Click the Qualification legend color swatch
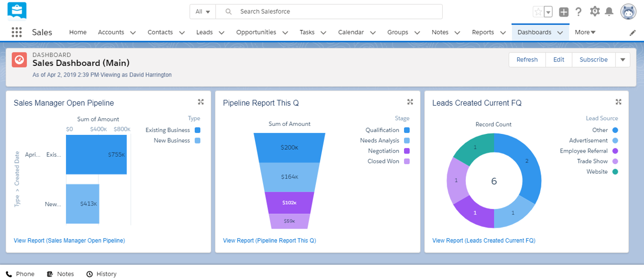This screenshot has width=644, height=279. pos(407,130)
